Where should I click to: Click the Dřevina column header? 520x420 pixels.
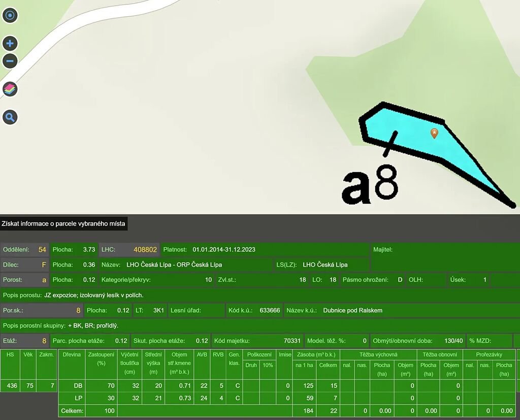(x=71, y=354)
